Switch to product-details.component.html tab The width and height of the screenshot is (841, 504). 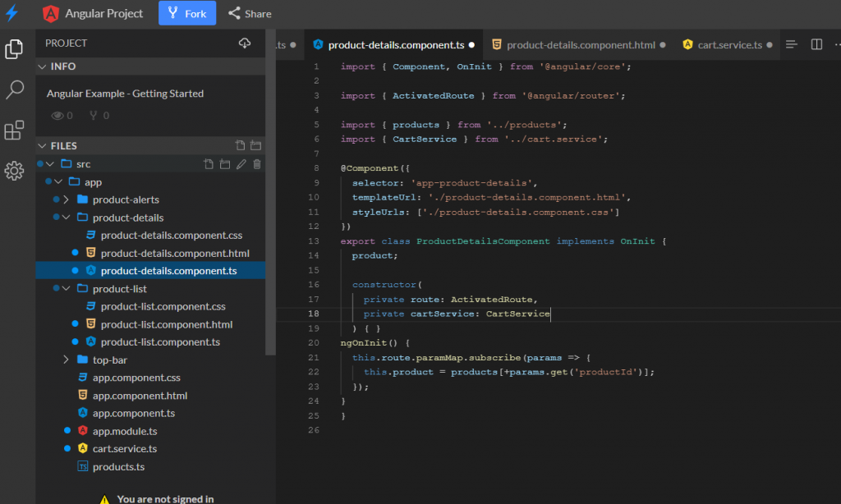[578, 44]
